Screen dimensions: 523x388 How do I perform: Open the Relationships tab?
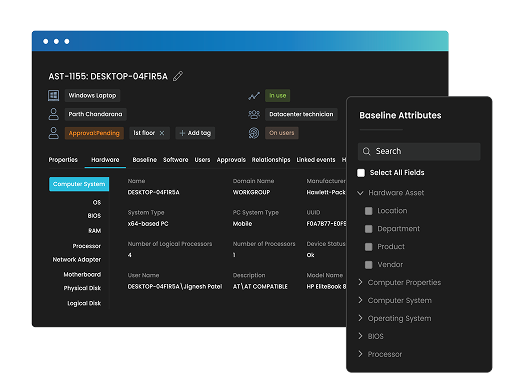[x=271, y=160]
